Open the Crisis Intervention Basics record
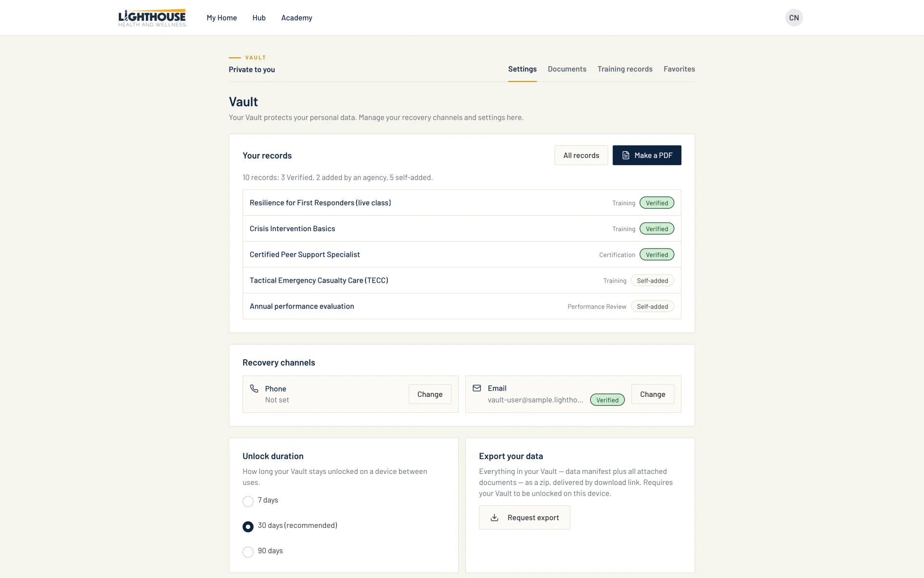The image size is (924, 578). (x=462, y=229)
